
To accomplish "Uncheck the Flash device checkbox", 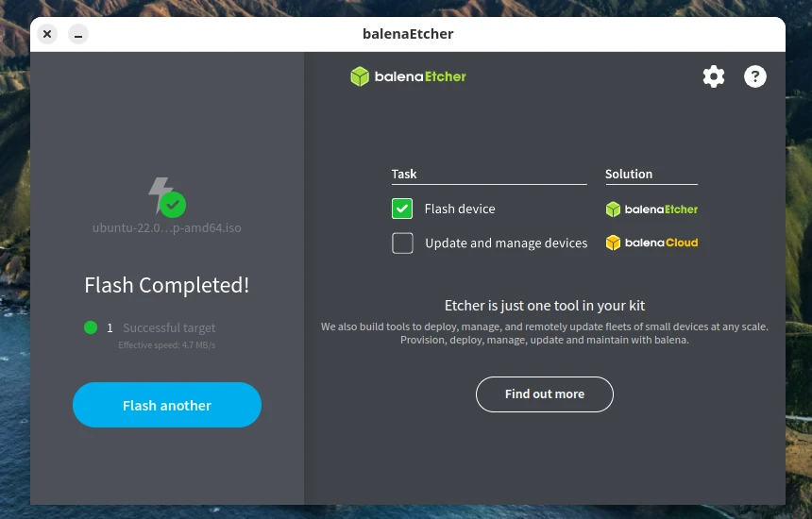I will click(x=402, y=209).
